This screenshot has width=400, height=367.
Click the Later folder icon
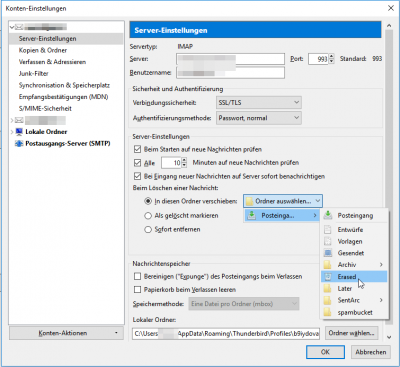click(328, 289)
